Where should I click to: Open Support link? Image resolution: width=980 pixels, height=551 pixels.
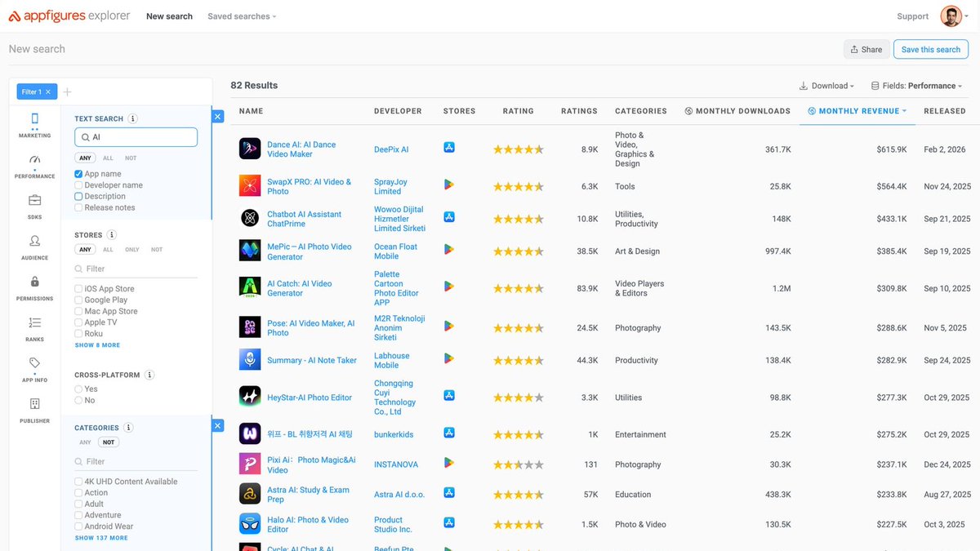tap(912, 16)
